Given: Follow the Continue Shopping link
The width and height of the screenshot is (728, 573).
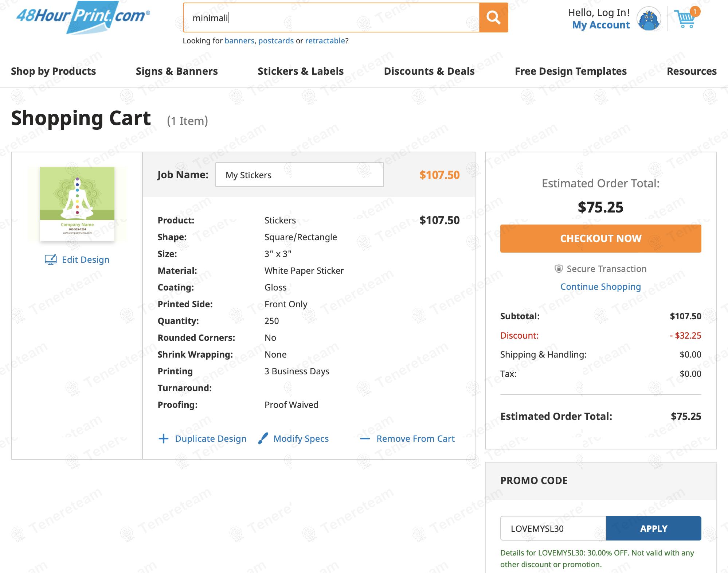Looking at the screenshot, I should pos(600,286).
